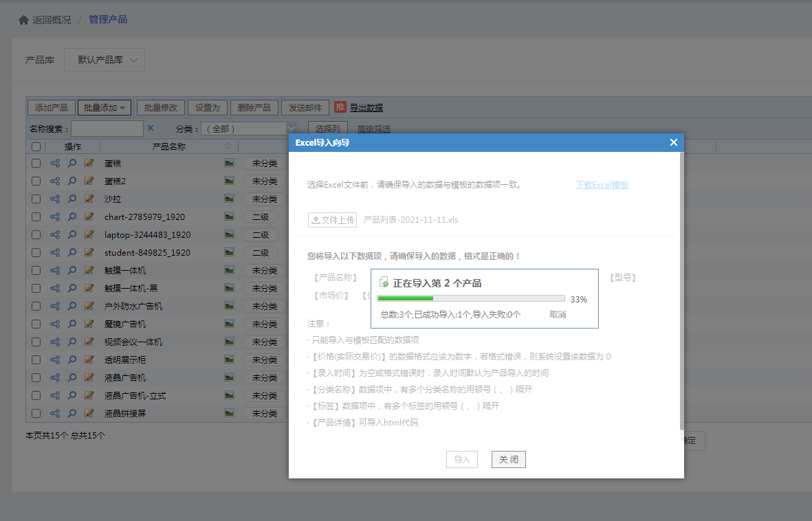This screenshot has width=812, height=521.
Task: Click the 关闭 button in the dialog
Action: click(x=509, y=459)
